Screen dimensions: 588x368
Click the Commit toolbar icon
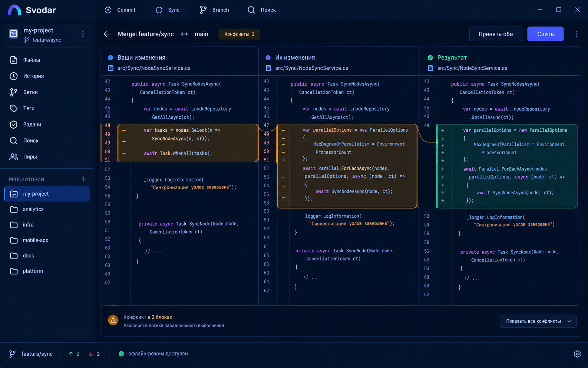tap(108, 10)
